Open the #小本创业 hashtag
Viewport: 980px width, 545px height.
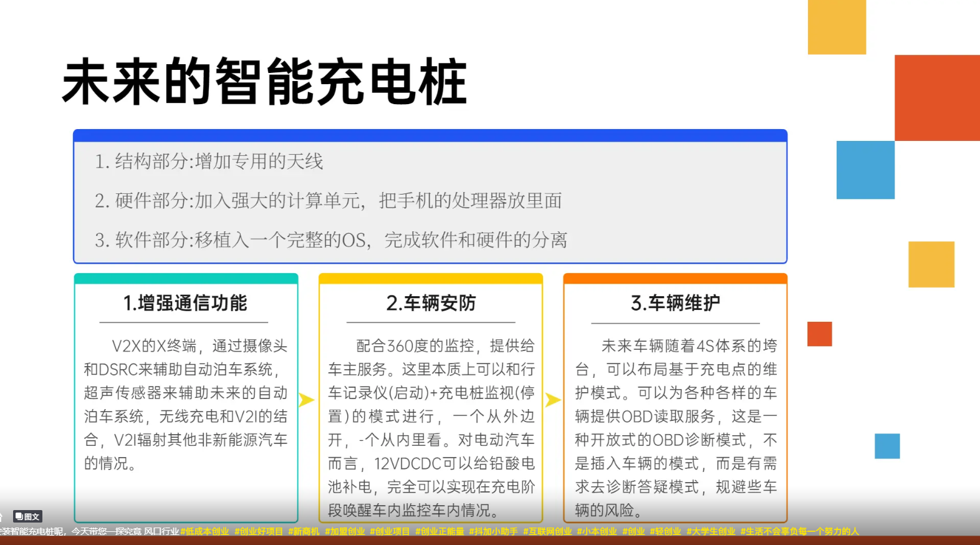click(597, 531)
